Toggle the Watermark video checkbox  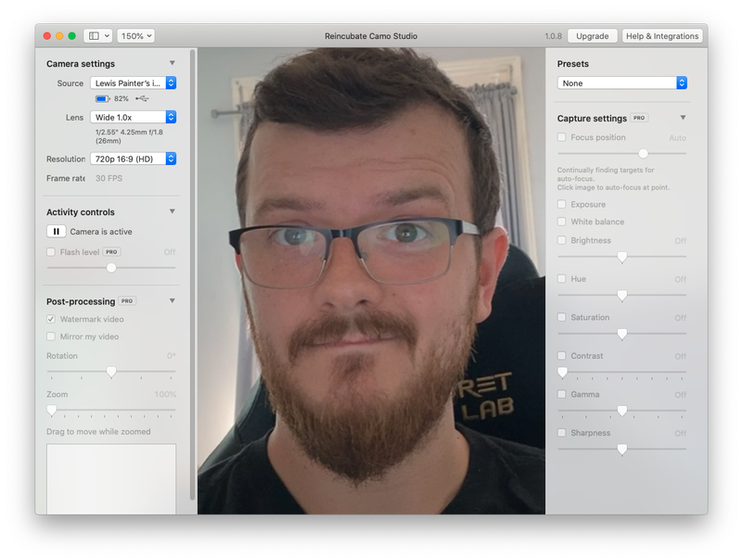tap(52, 320)
